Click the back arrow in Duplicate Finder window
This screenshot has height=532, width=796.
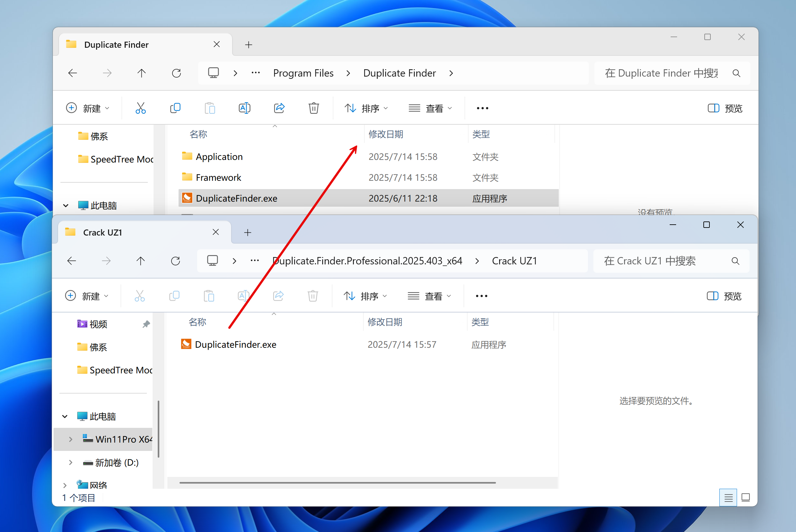(x=72, y=73)
